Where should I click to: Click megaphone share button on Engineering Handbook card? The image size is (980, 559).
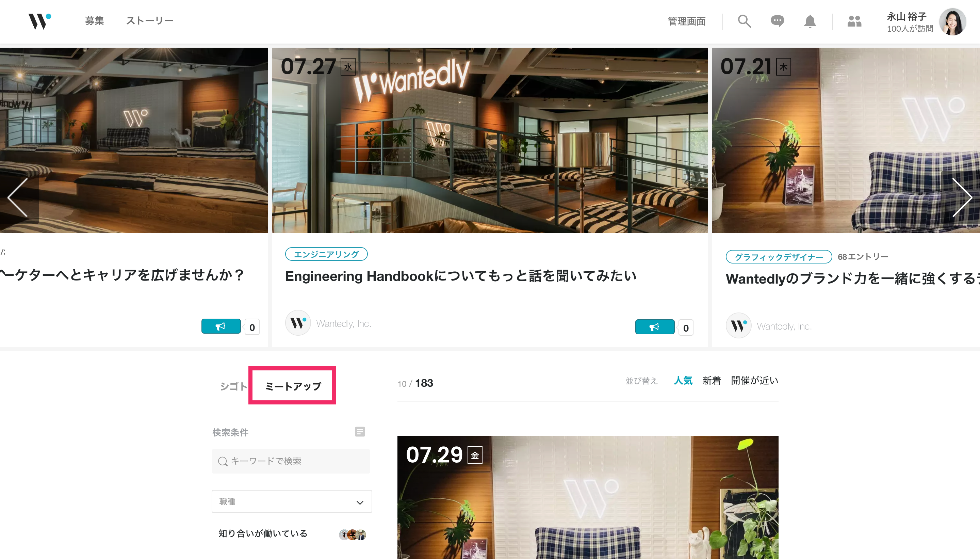tap(654, 327)
